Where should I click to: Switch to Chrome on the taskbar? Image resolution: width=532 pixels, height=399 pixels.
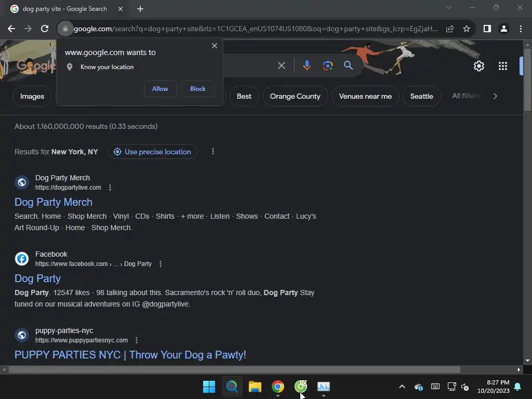point(278,387)
